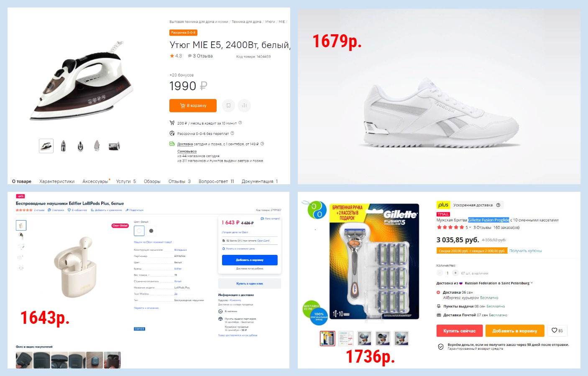The height and width of the screenshot is (376, 588).
Task: Expand the Russian Federation shipping origin dropdown
Action: click(x=532, y=283)
